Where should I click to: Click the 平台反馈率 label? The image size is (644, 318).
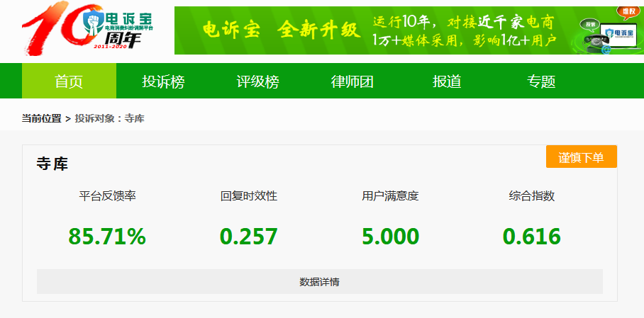click(107, 196)
